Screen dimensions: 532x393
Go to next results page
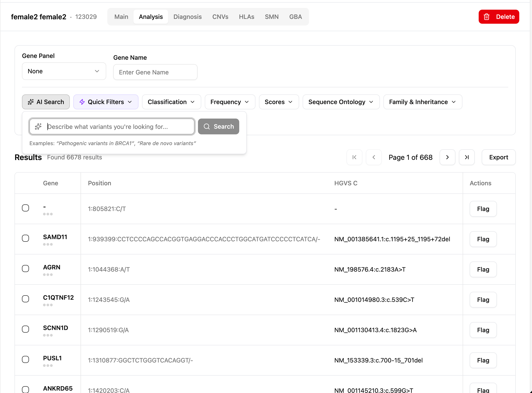[x=447, y=157]
